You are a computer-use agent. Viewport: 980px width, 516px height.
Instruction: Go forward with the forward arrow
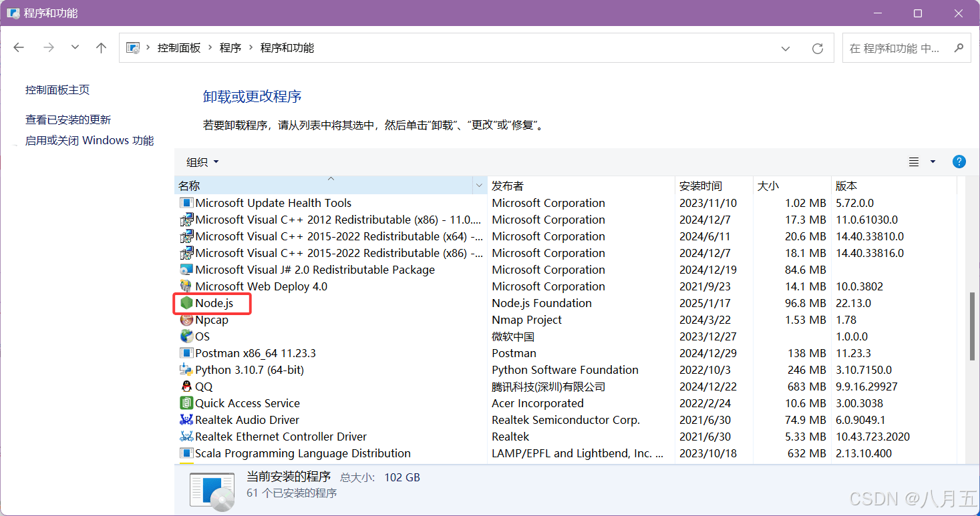(x=48, y=47)
